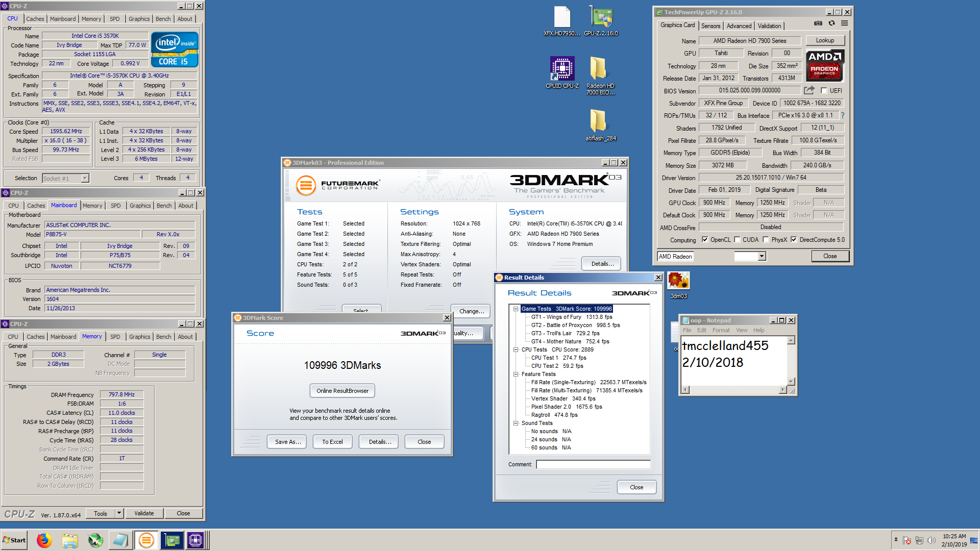The width and height of the screenshot is (980, 551).
Task: Click the Lookup button in GPU-Z
Action: [x=825, y=40]
